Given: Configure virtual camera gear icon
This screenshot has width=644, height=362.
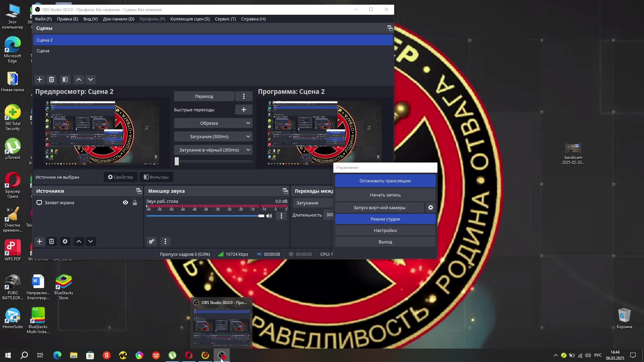Looking at the screenshot, I should tap(431, 207).
